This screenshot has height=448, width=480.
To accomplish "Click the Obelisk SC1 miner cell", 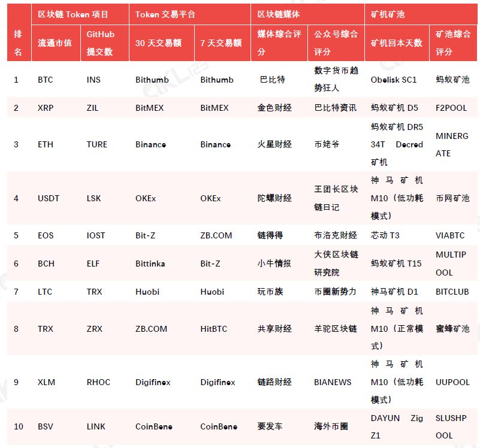I will pyautogui.click(x=394, y=80).
